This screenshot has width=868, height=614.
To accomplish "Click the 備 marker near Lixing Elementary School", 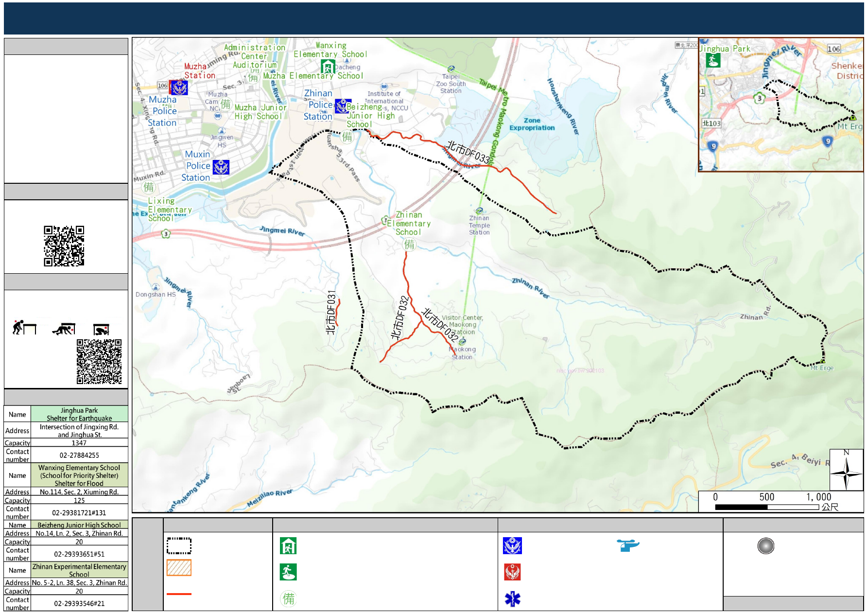I will point(149,187).
